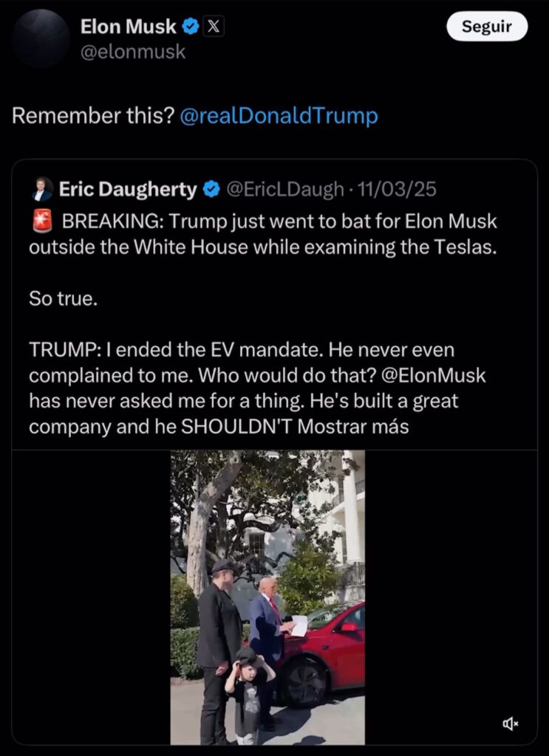This screenshot has height=756, width=549.
Task: Click Elon Musk's blue verified checkmark
Action: pyautogui.click(x=191, y=27)
